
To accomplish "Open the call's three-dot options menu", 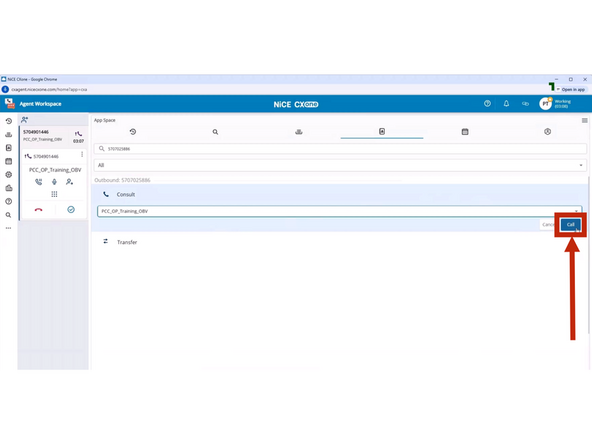I will 82,154.
